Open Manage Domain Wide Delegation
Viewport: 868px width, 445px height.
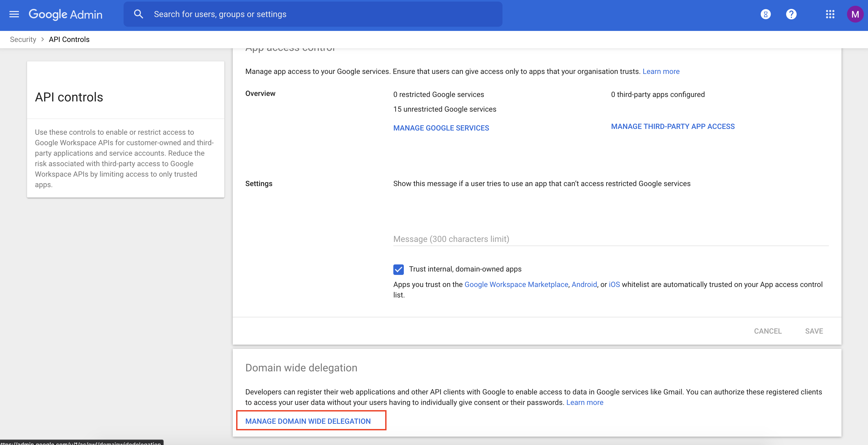pyautogui.click(x=308, y=421)
